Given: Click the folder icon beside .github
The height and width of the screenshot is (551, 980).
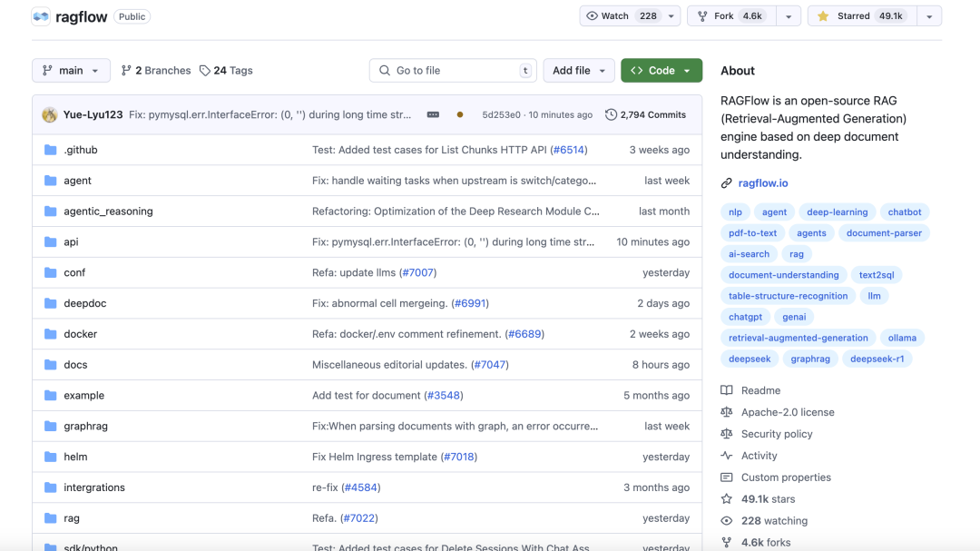Looking at the screenshot, I should 51,150.
